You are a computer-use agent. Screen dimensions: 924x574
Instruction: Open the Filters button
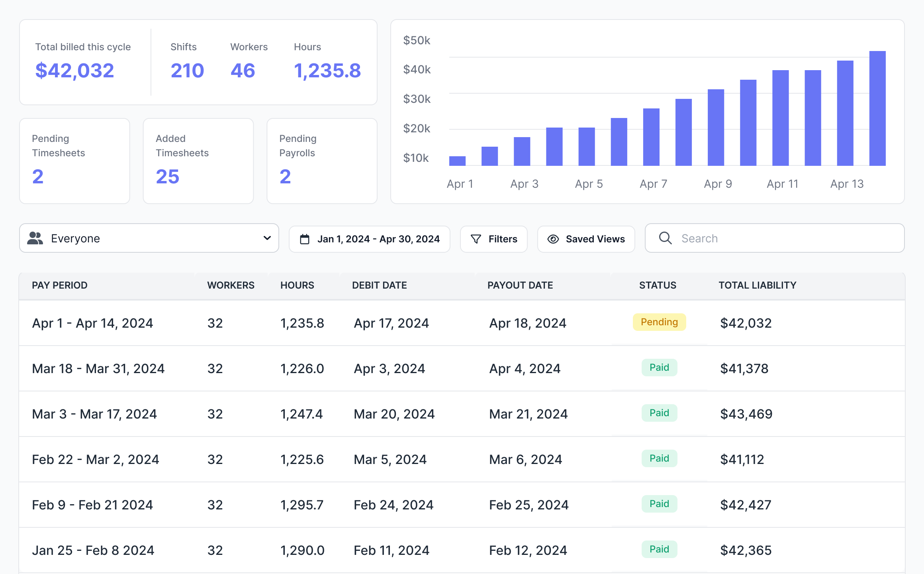pos(494,239)
